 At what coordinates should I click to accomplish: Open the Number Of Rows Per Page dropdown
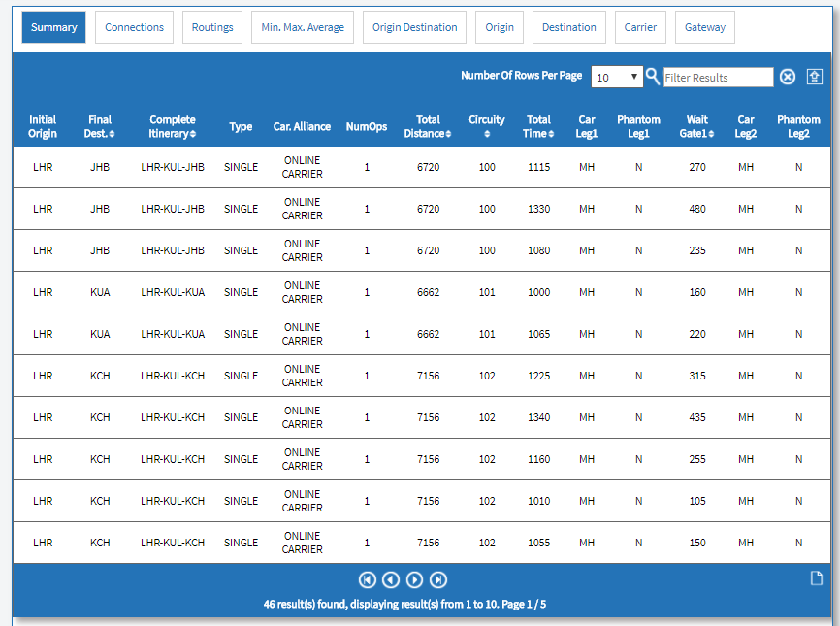tap(617, 78)
